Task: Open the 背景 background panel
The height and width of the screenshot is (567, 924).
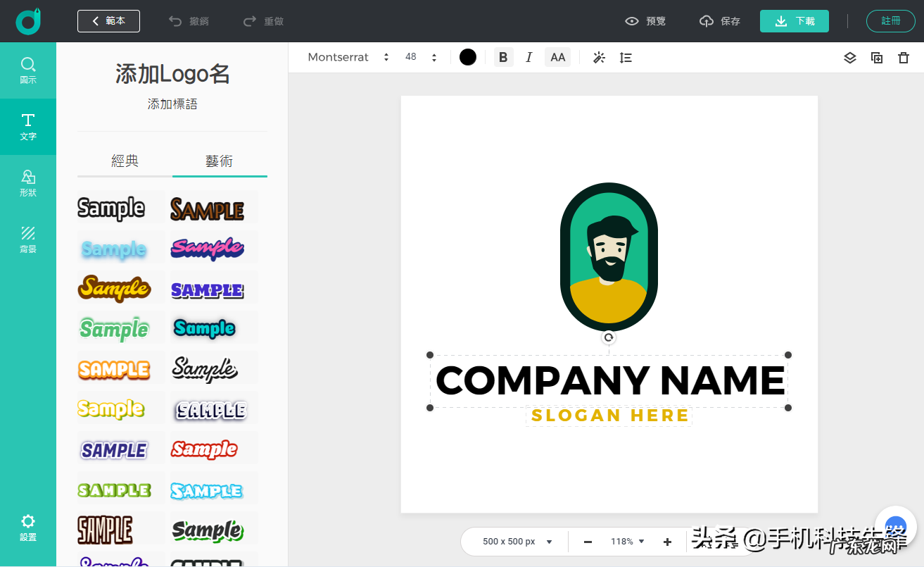Action: [28, 239]
